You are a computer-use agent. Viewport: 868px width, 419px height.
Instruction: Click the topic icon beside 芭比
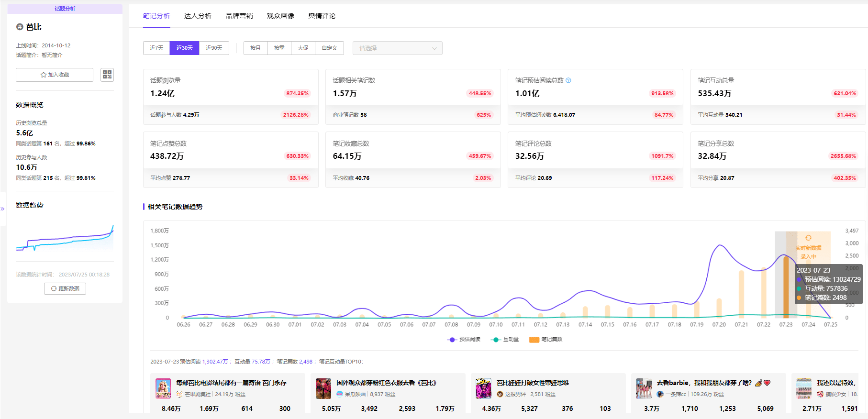pos(20,27)
